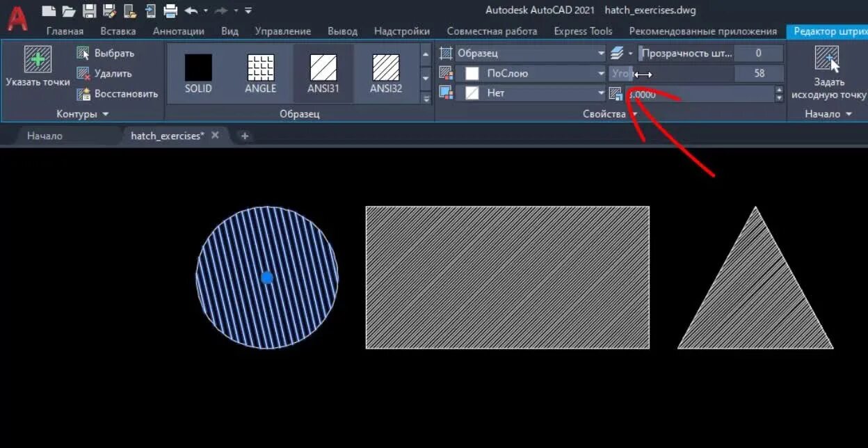The width and height of the screenshot is (868, 448).
Task: Open the Рекомендованные приложения tab
Action: 703,31
